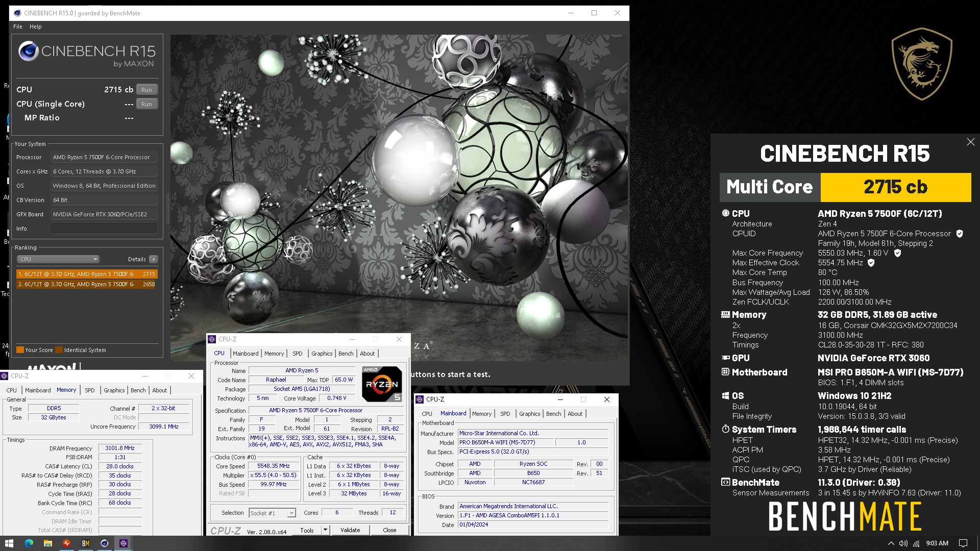
Task: Click the shield beside Max Core Frequency
Action: 898,253
